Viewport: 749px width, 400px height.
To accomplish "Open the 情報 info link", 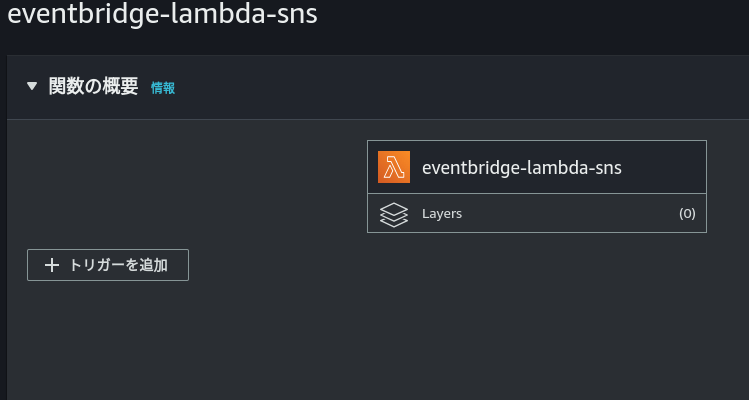I will tap(163, 88).
